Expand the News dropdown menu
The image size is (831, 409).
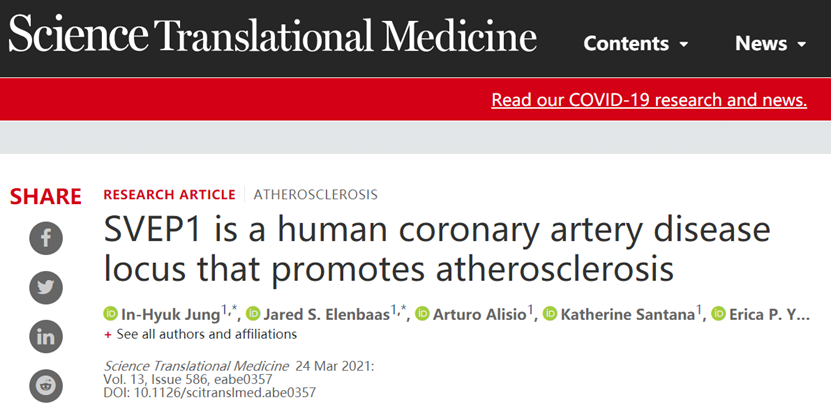pyautogui.click(x=770, y=43)
